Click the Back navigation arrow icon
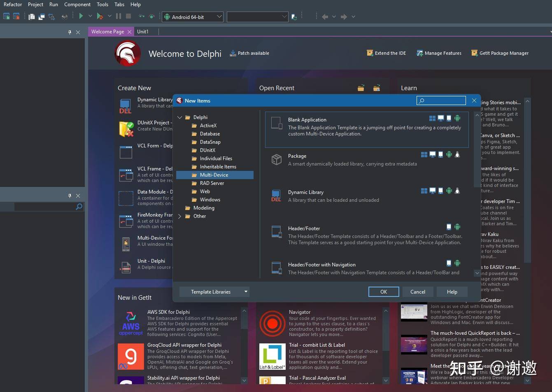Screen dimensions: 552x392 325,17
